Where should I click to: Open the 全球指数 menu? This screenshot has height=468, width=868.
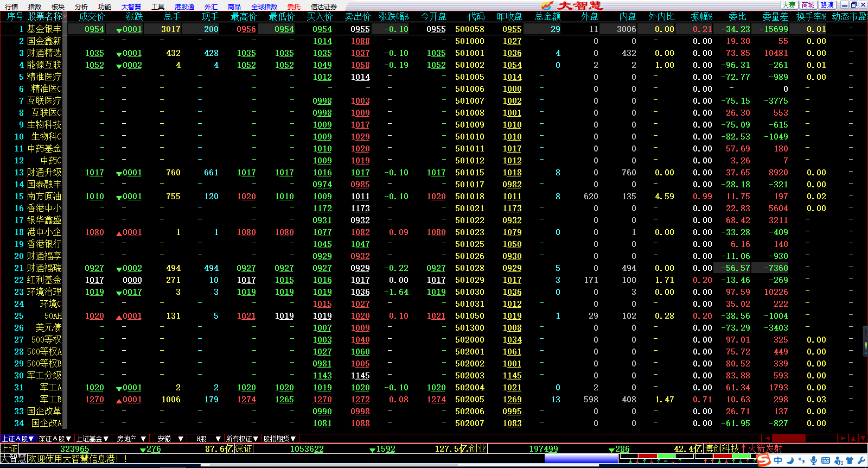[x=264, y=7]
